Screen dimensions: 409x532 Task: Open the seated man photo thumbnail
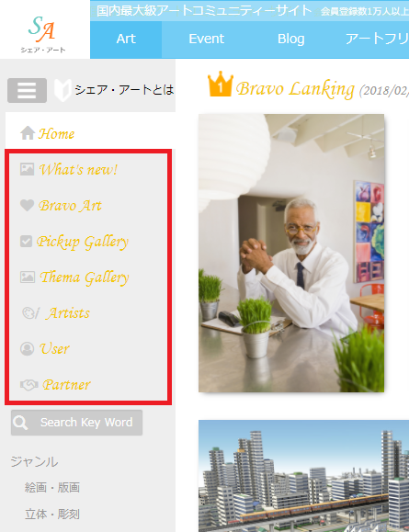pos(291,253)
